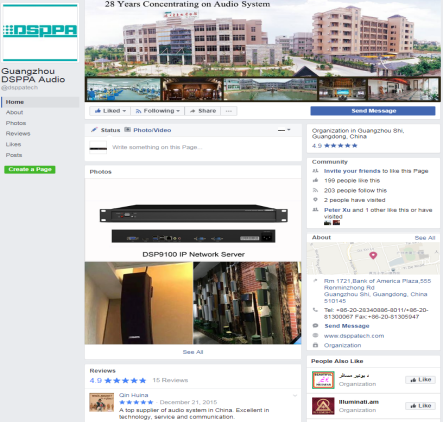The width and height of the screenshot is (443, 422).
Task: Open Reviews in the sidebar
Action: click(18, 133)
